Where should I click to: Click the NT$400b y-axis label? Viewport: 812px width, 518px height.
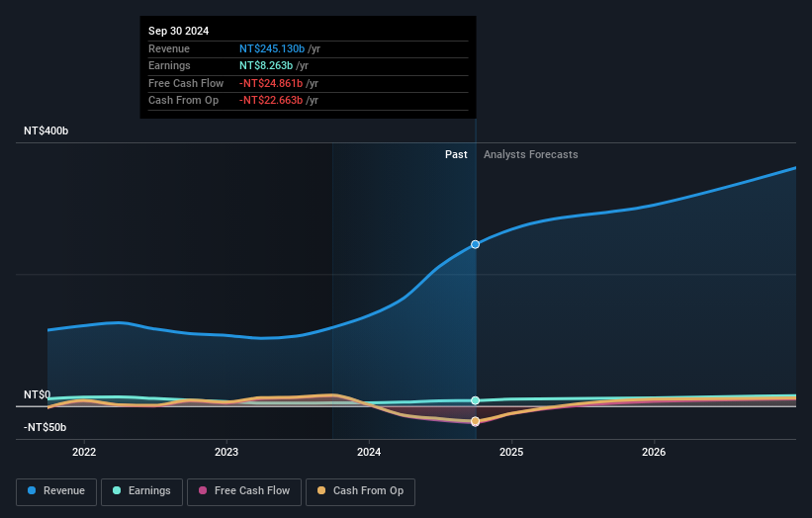coord(46,130)
